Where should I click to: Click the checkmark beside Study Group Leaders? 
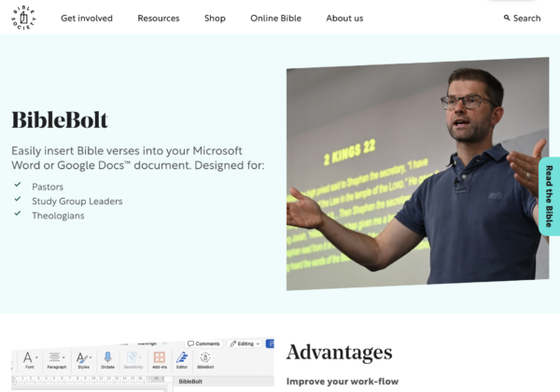click(18, 199)
